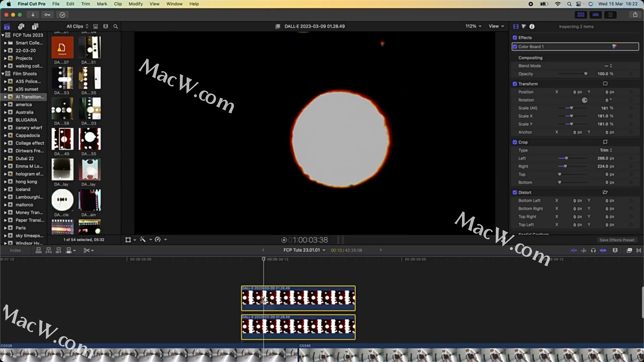Open the Titles and Generators sidebar

(x=35, y=26)
